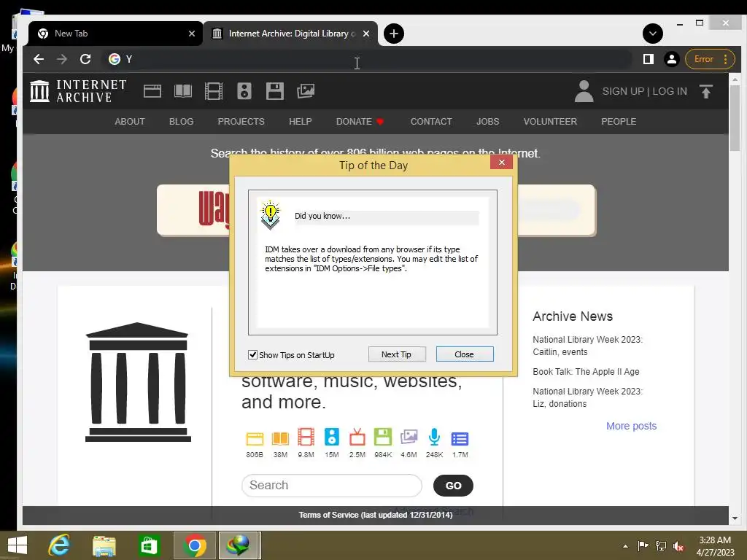
Task: Click the SIGN UP link
Action: coord(623,91)
